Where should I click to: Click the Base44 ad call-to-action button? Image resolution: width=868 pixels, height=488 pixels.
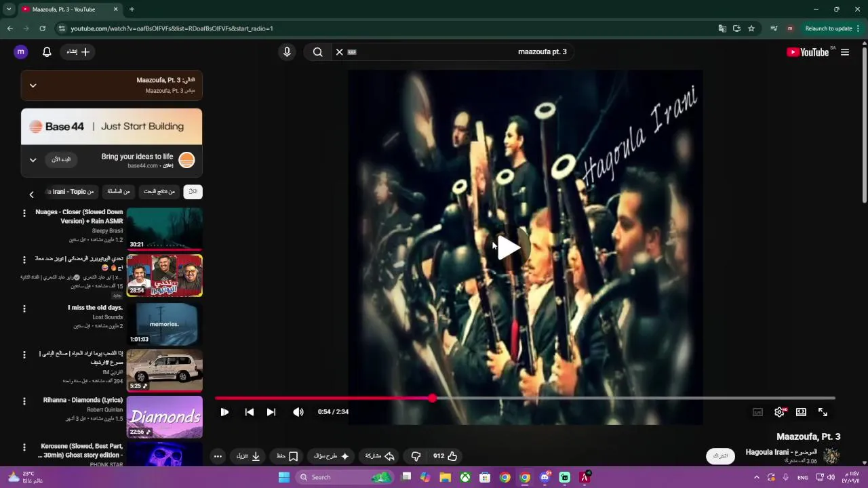tap(62, 159)
